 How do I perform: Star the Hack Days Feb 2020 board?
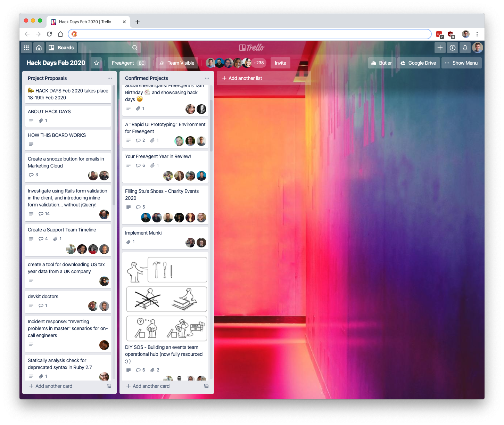point(97,63)
